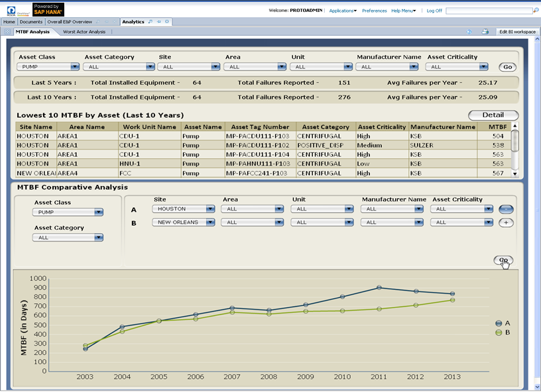The width and height of the screenshot is (541, 392).
Task: Click the table vertical scrollbar thumb
Action: 515,140
